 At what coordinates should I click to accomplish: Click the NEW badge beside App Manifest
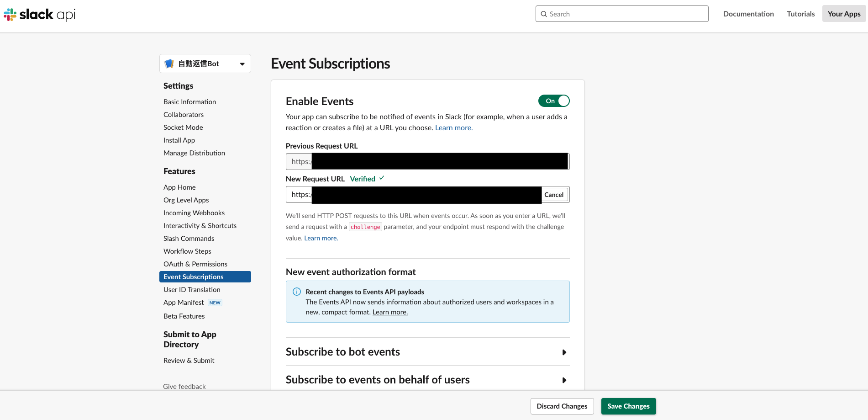[x=215, y=303]
